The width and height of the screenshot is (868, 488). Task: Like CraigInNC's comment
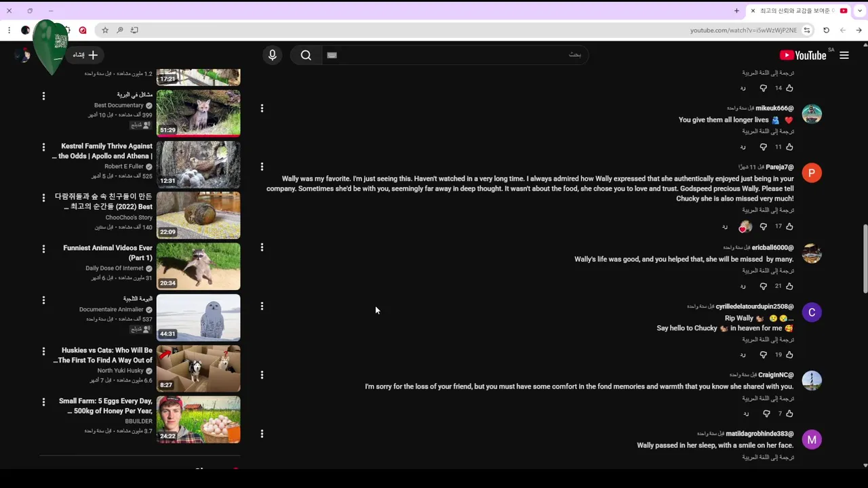tap(789, 413)
